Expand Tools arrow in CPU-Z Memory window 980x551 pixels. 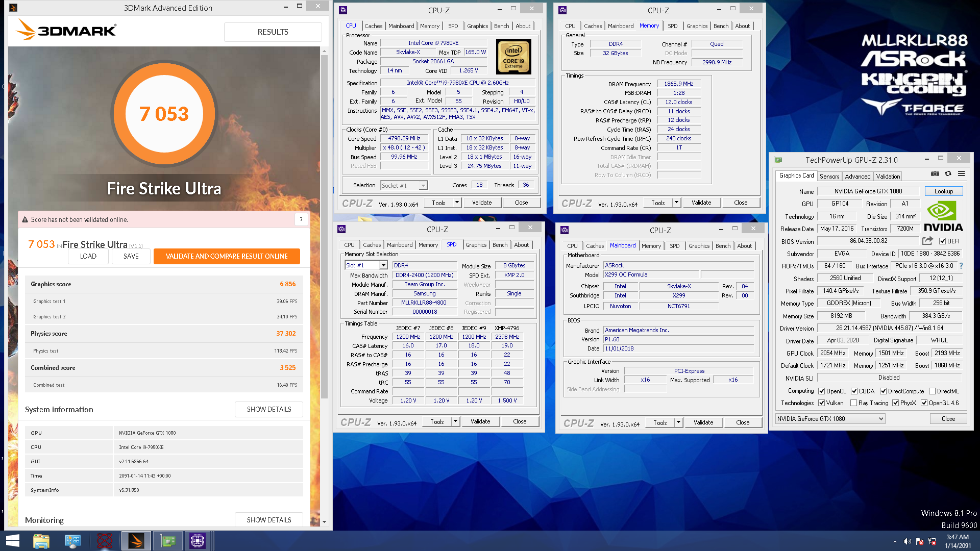tap(676, 203)
